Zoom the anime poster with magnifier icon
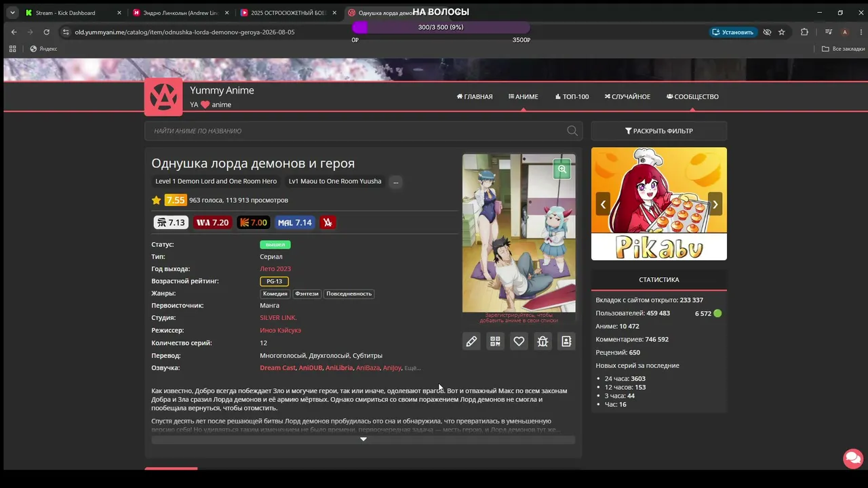 [x=562, y=169]
